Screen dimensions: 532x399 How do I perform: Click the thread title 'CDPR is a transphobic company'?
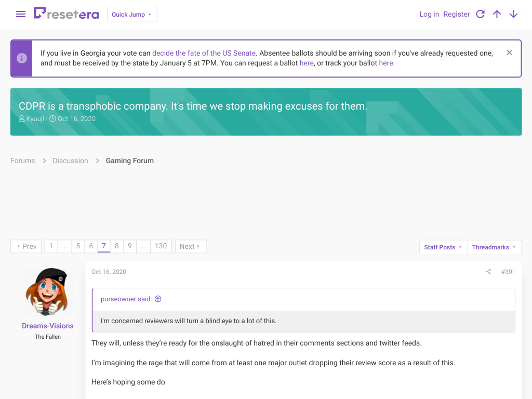click(193, 106)
